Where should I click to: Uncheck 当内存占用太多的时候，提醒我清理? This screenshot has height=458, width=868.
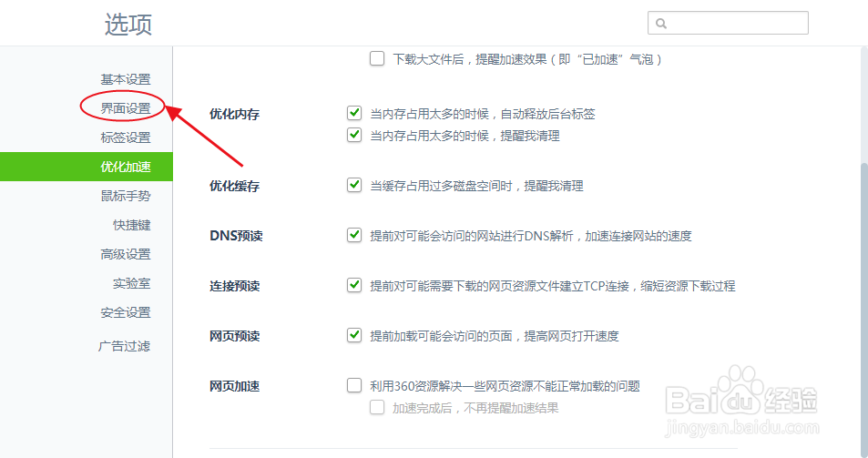pyautogui.click(x=354, y=135)
